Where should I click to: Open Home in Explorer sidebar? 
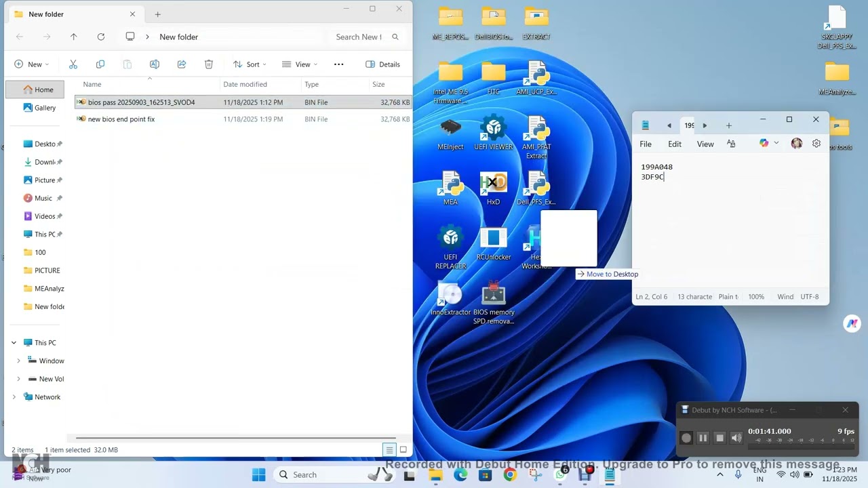click(35, 89)
